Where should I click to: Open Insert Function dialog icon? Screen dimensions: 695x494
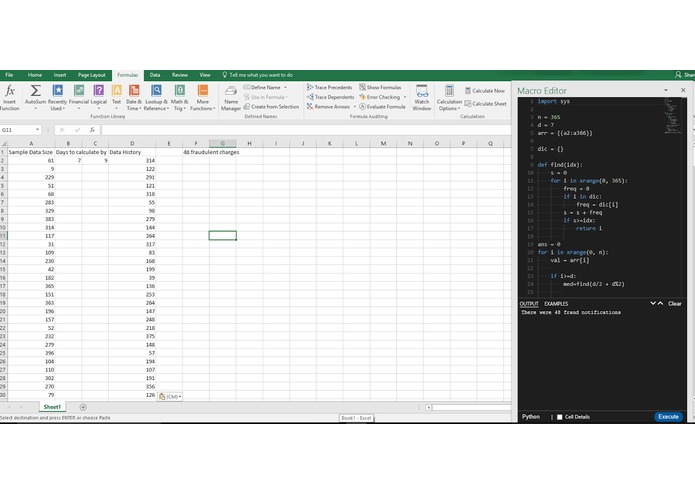(10, 91)
